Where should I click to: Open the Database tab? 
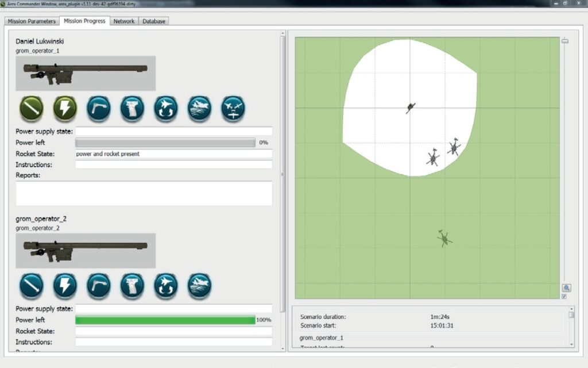(153, 21)
